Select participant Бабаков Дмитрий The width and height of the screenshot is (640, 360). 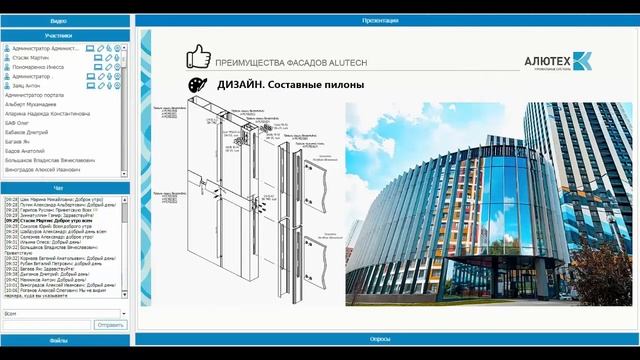[x=27, y=132]
